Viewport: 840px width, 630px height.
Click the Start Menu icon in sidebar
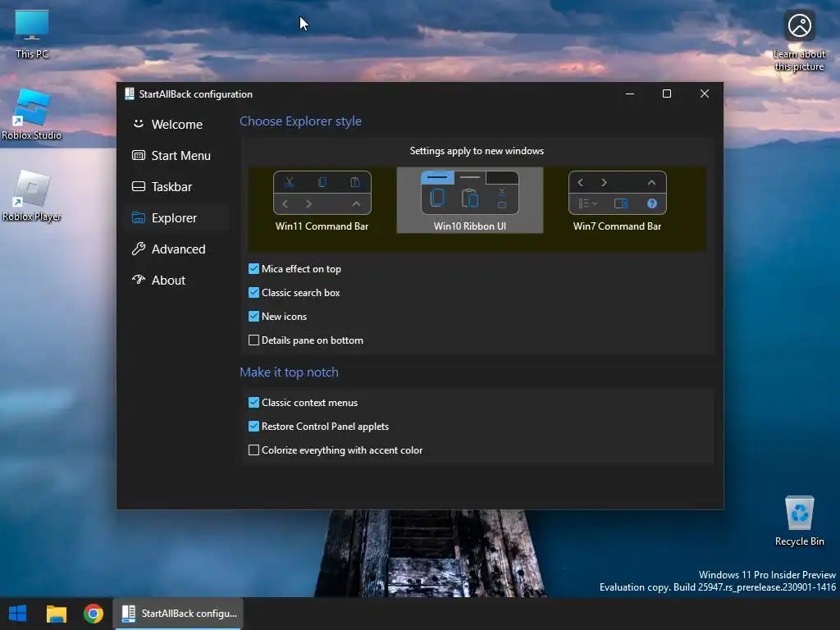point(138,155)
